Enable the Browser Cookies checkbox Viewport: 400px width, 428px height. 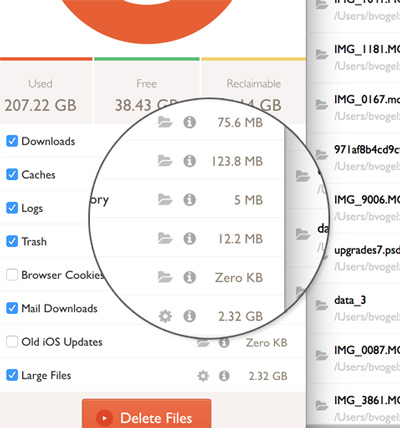(x=12, y=275)
